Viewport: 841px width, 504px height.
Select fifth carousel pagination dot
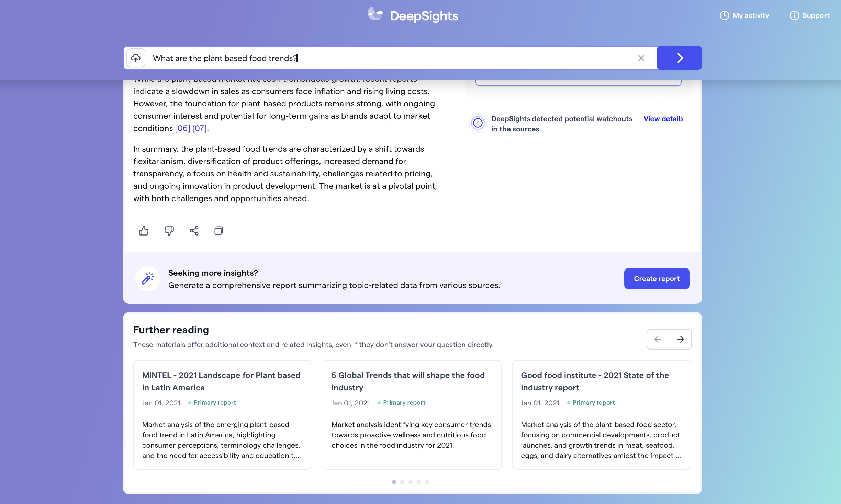(427, 482)
